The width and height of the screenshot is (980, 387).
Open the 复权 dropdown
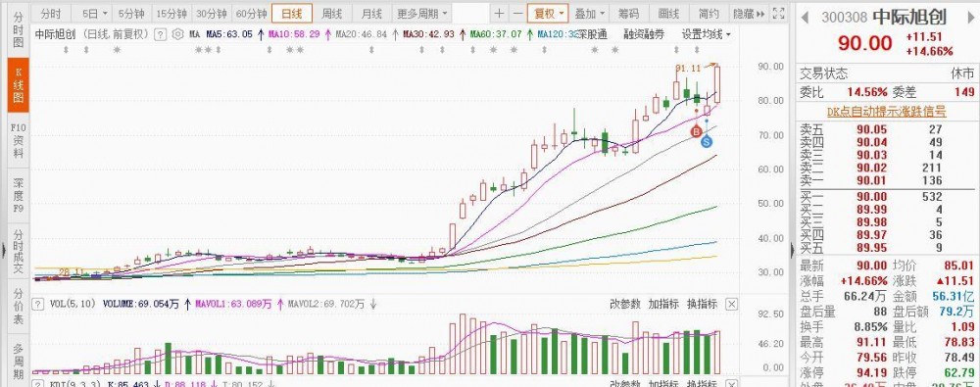coord(548,13)
